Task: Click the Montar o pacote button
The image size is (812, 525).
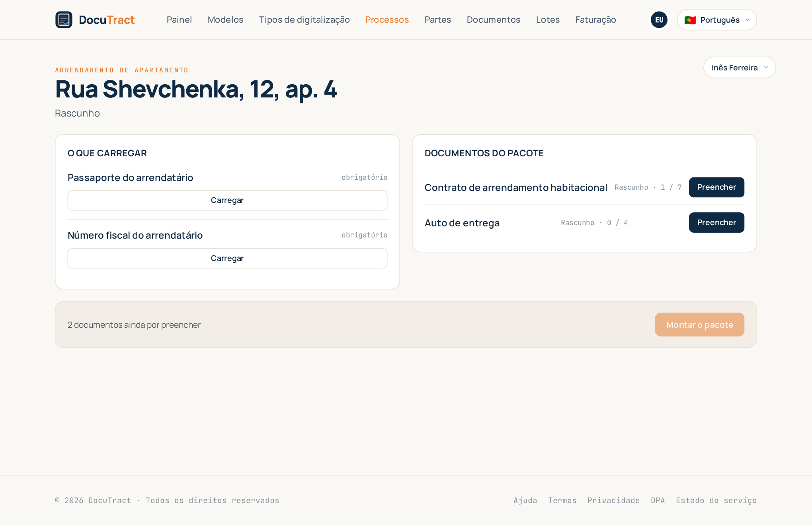Action: (x=699, y=325)
